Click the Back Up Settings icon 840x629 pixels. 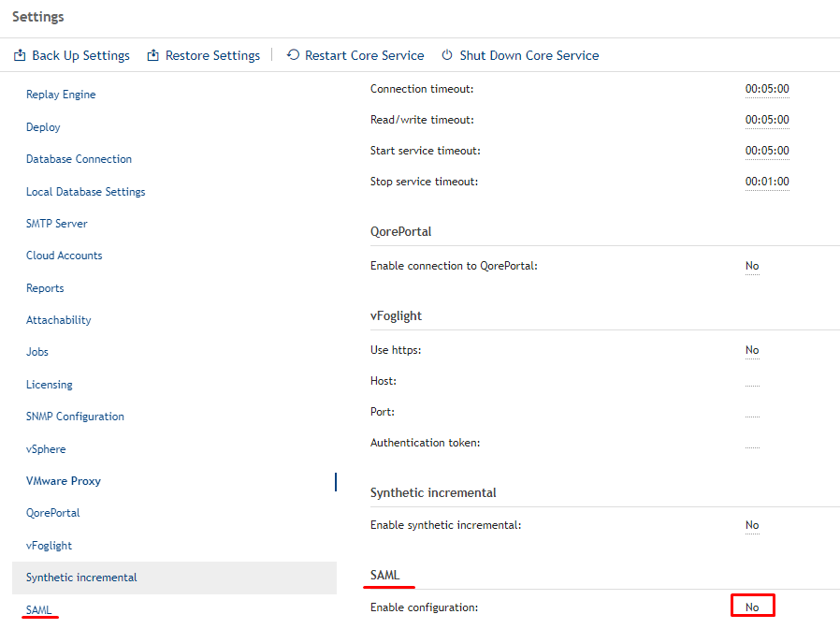[20, 56]
